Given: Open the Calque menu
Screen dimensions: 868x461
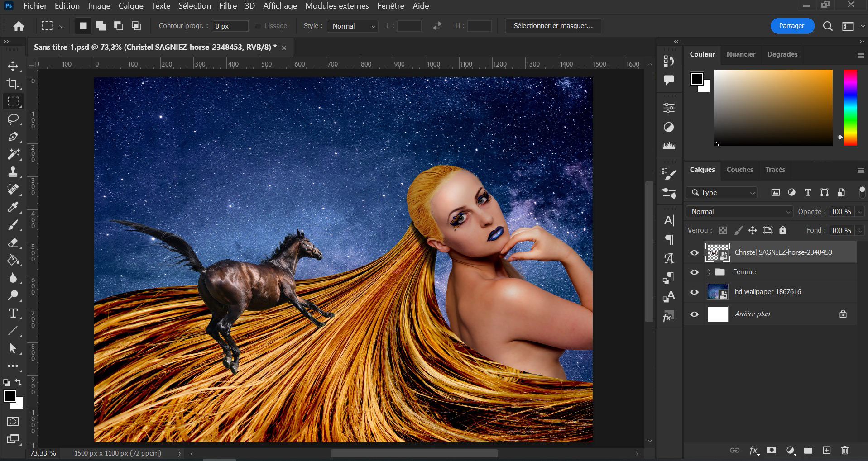Looking at the screenshot, I should point(131,6).
